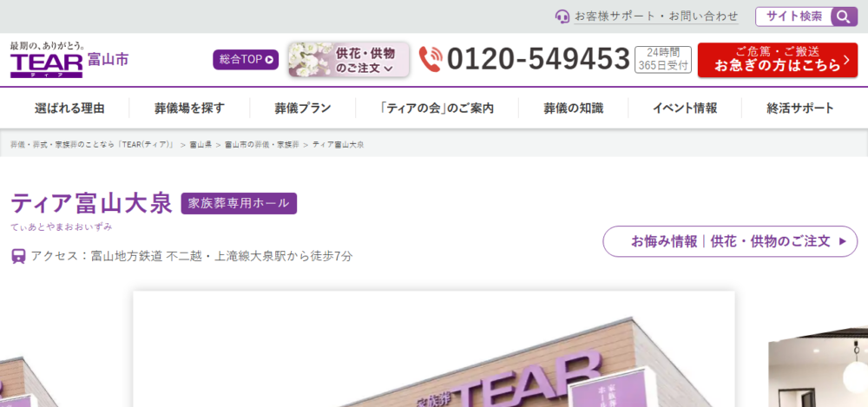Image resolution: width=868 pixels, height=407 pixels.
Task: Click the right-side interior photo
Action: [x=819, y=368]
